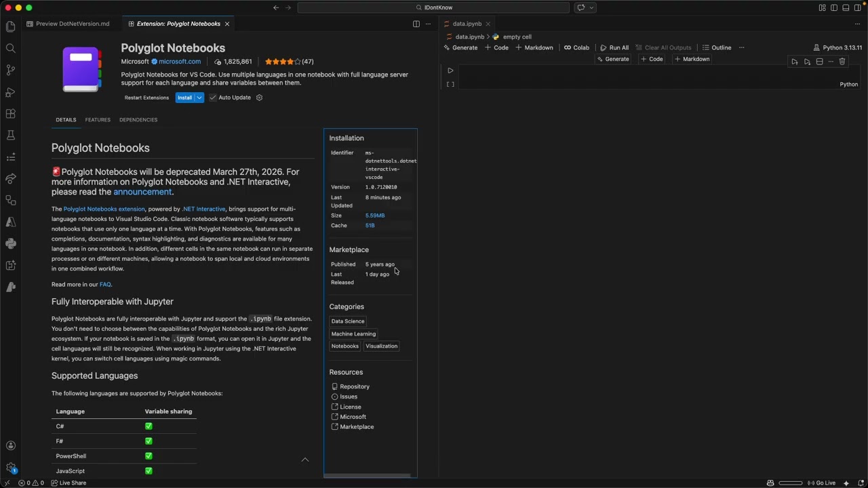Image resolution: width=868 pixels, height=488 pixels.
Task: Open the .NET Interactive link
Action: [203, 209]
